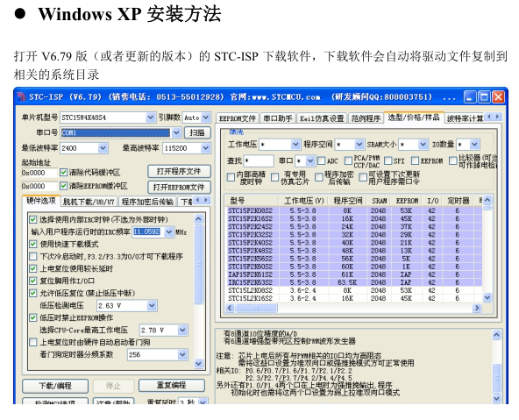This screenshot has width=519, height=420.
Task: Open the 看门狗定时器分频系数 256 dropdown
Action: click(182, 355)
